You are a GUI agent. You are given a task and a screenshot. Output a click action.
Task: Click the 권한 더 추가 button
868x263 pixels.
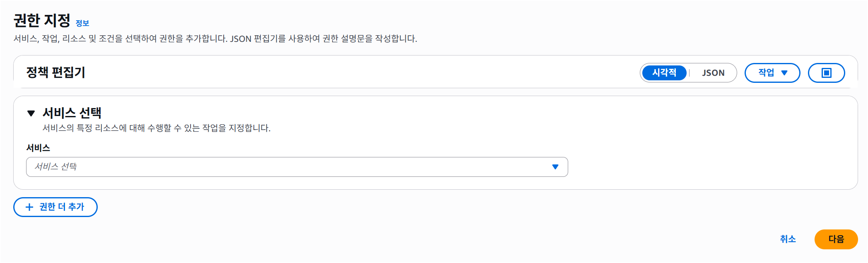(55, 207)
